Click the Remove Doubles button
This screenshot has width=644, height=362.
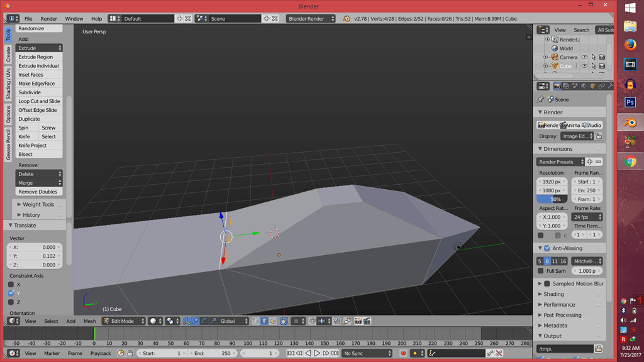pyautogui.click(x=39, y=192)
